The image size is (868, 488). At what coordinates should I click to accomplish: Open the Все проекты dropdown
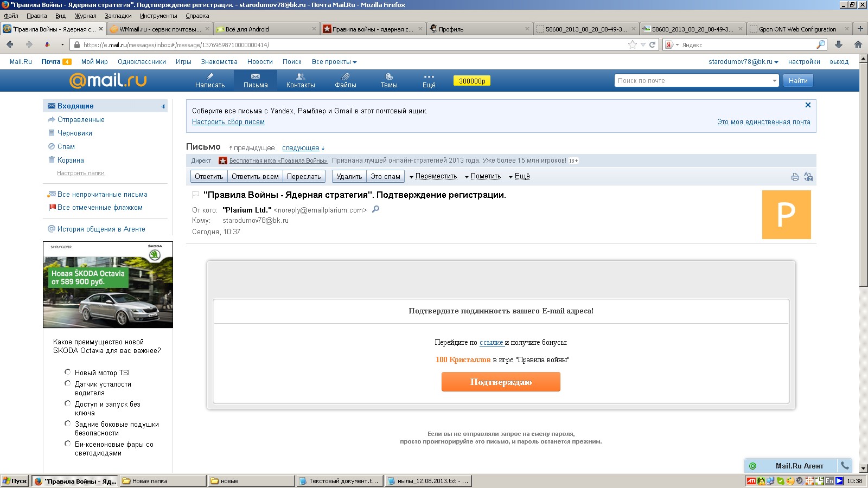334,62
